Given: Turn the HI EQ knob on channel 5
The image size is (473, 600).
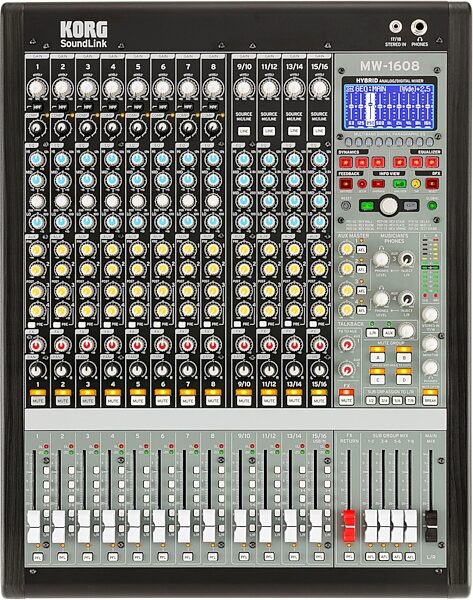Looking at the screenshot, I should [137, 159].
